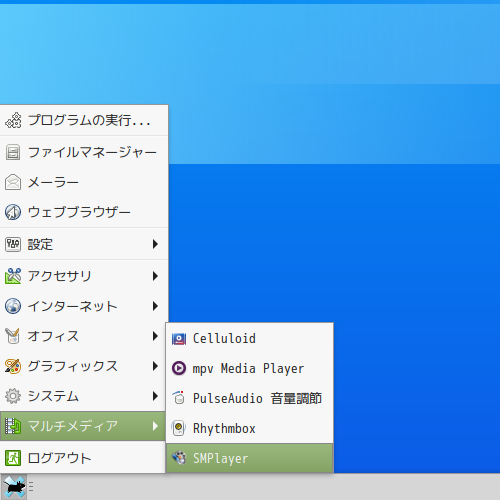Click the mpv Media Player icon
Image resolution: width=500 pixels, height=500 pixels.
[x=179, y=368]
